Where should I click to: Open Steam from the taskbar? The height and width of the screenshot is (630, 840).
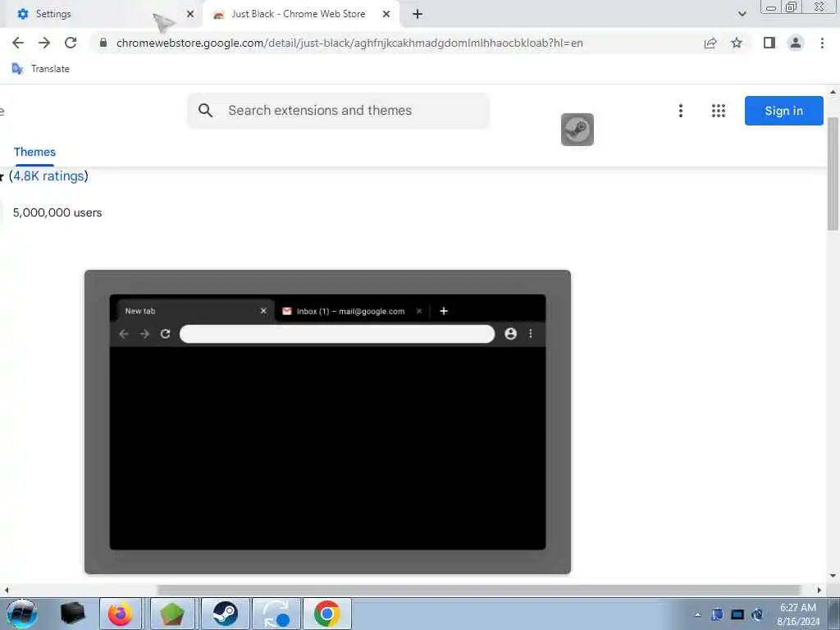click(x=226, y=614)
